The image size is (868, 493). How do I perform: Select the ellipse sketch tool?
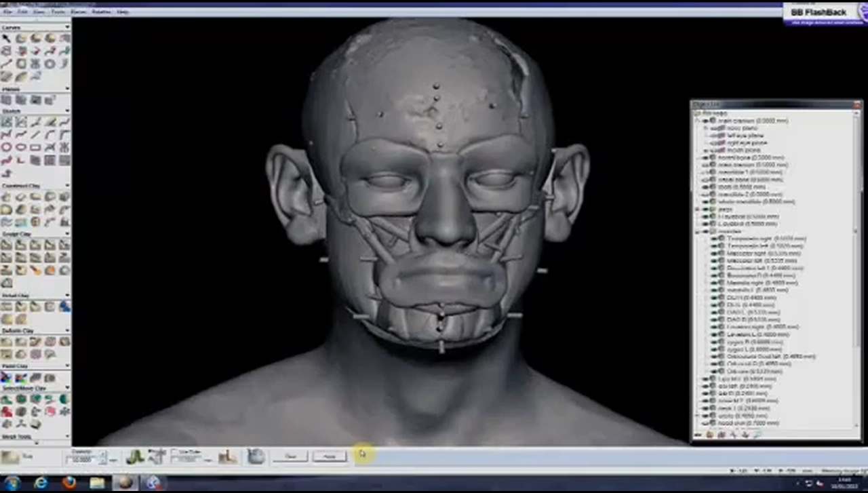(x=21, y=147)
